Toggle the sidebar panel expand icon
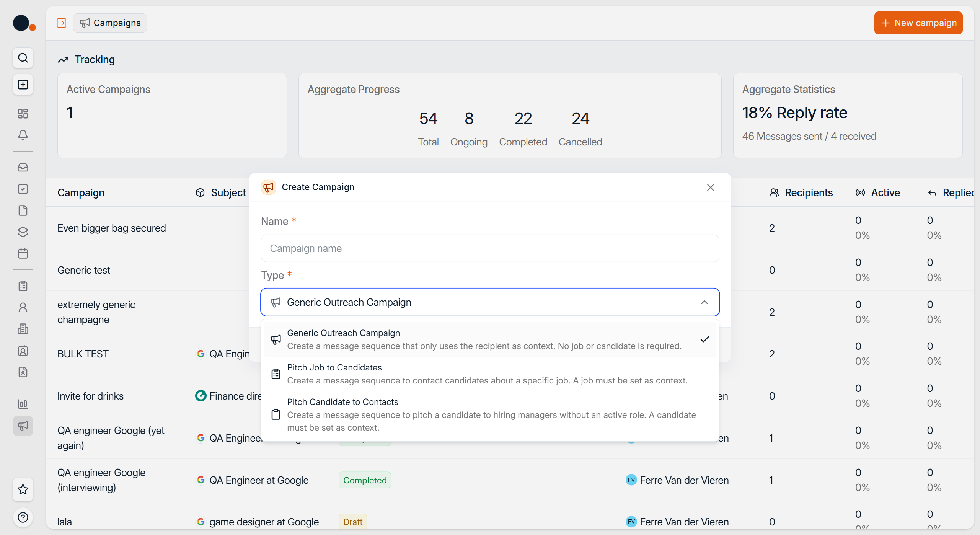 (62, 23)
